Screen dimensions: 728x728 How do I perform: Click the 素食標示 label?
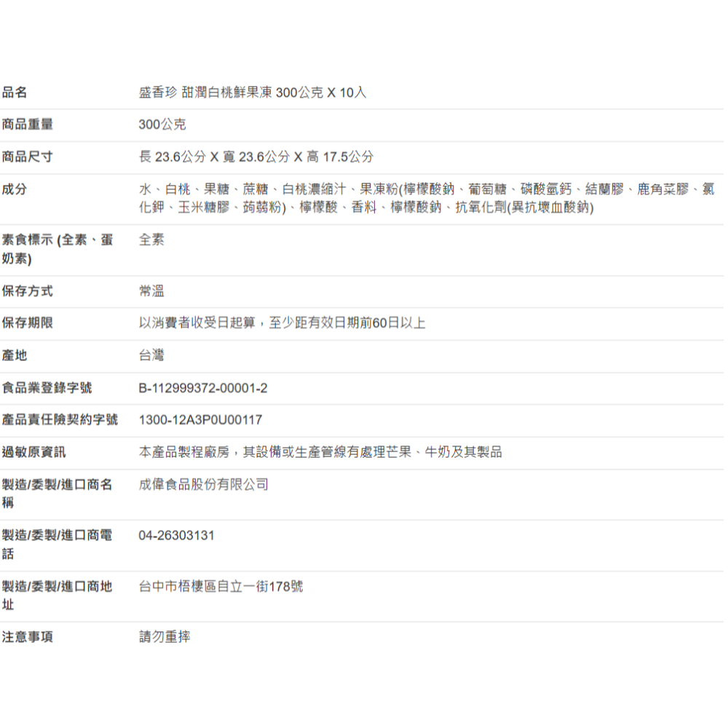pos(57,249)
